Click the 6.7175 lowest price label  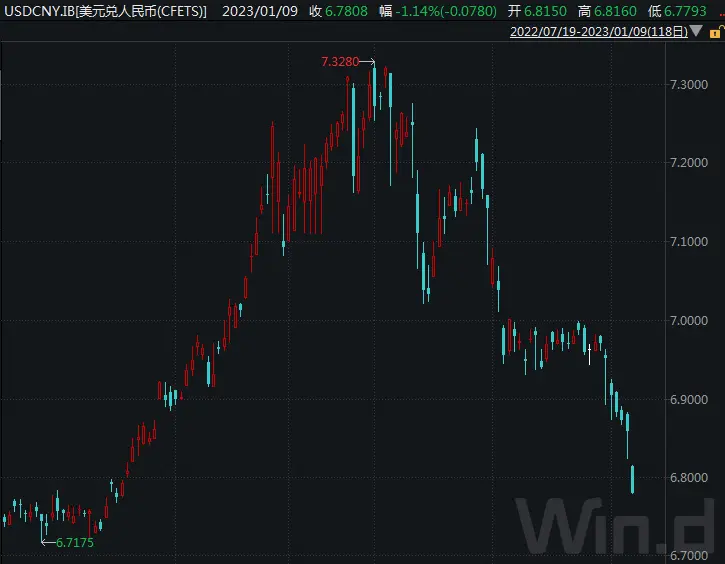pyautogui.click(x=74, y=542)
